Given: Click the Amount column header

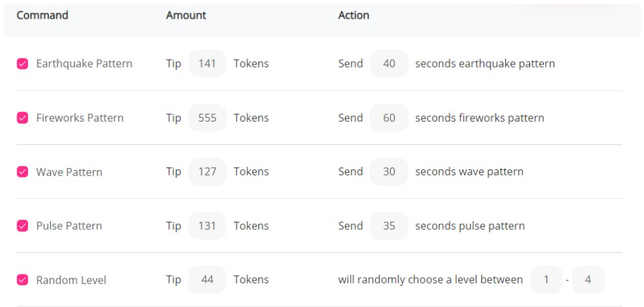Looking at the screenshot, I should (x=186, y=15).
